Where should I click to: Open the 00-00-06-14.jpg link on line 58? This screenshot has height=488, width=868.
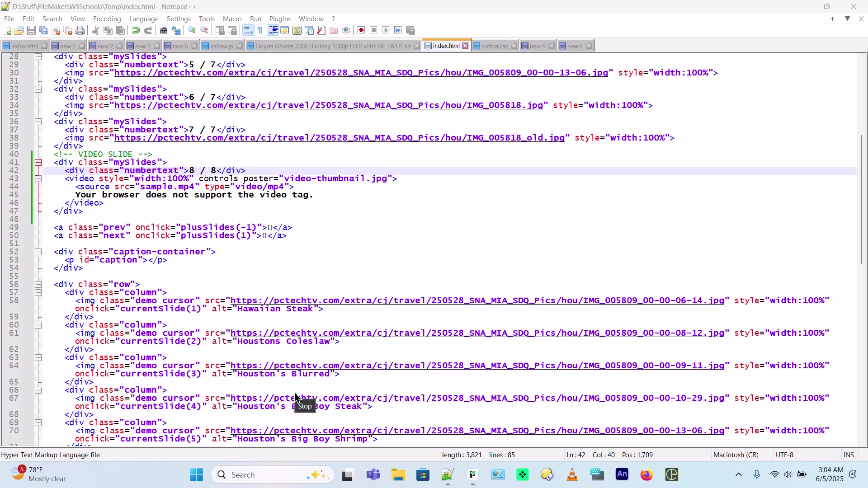click(477, 300)
